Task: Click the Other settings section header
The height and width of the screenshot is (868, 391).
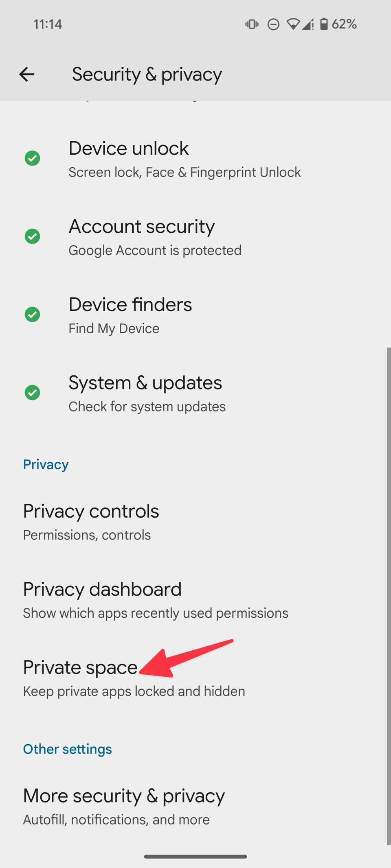Action: [67, 749]
